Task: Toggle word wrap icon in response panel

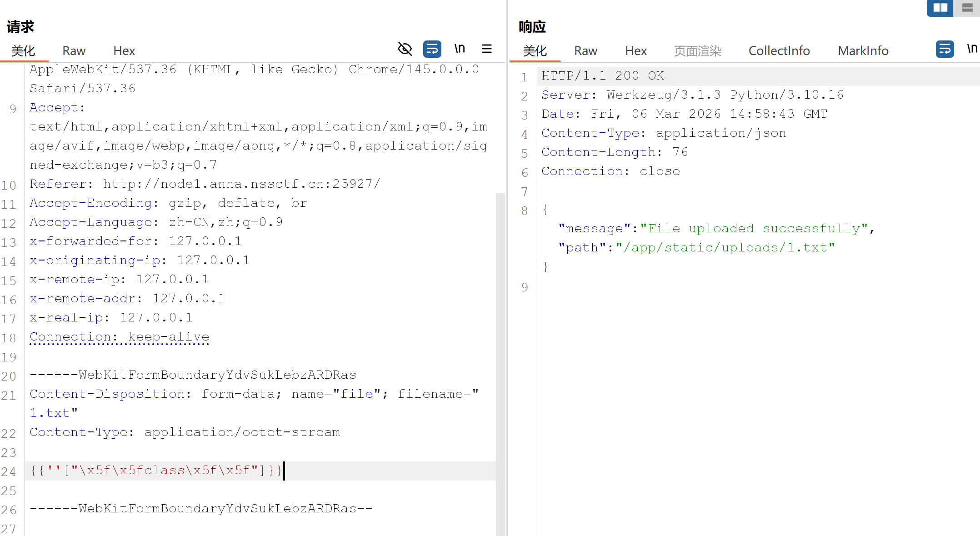Action: (945, 49)
